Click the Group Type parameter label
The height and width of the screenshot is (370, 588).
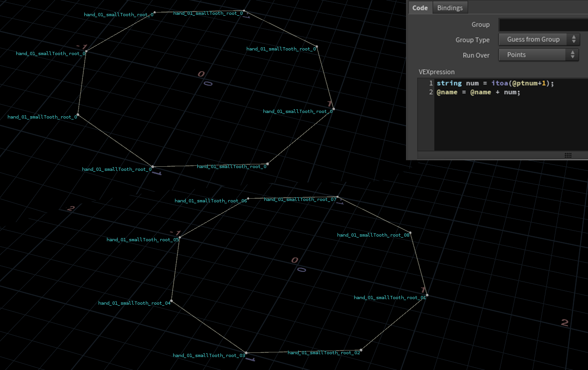coord(472,40)
